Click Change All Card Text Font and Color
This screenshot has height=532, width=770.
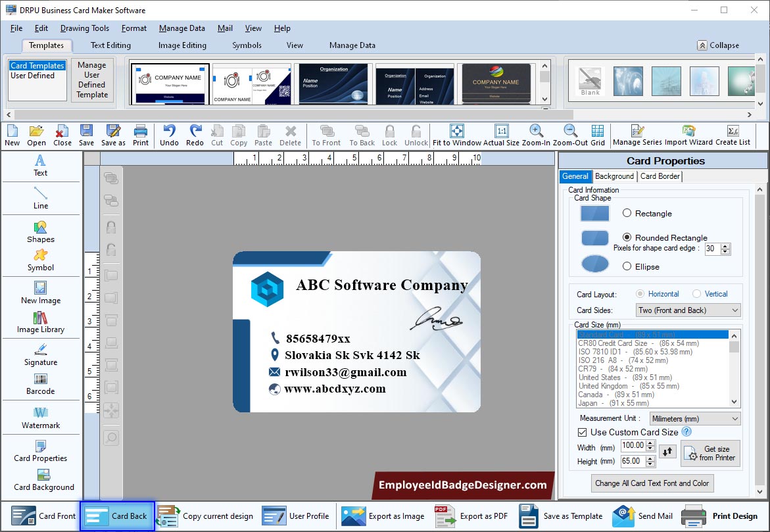point(652,483)
